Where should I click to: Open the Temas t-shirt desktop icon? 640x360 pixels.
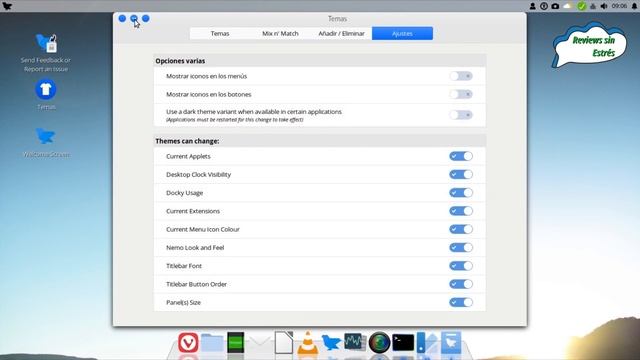click(x=46, y=95)
